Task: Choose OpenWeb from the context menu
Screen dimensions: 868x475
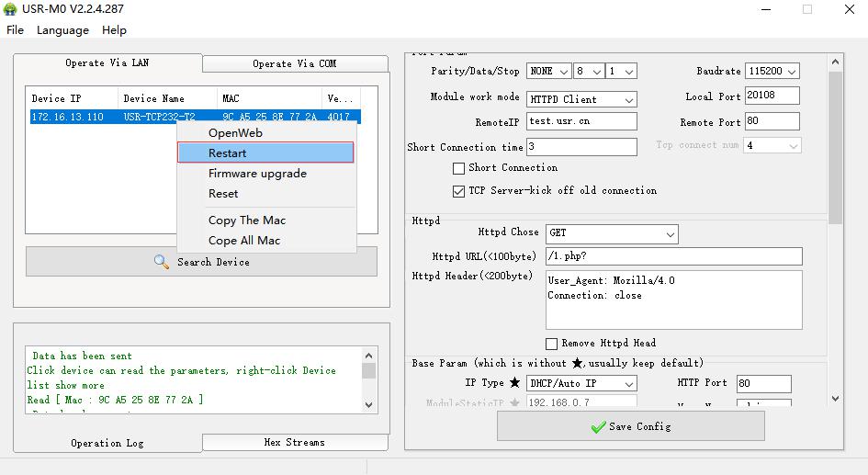Action: tap(266, 133)
